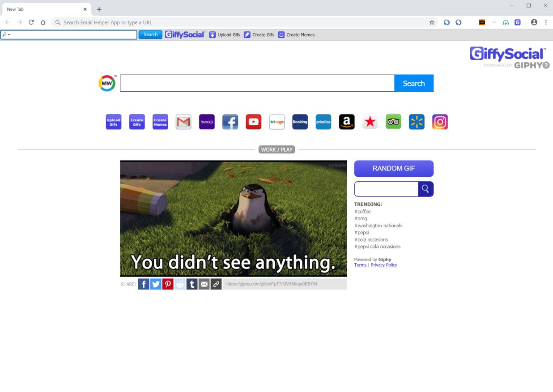Open the Gmail shortcut icon

183,121
